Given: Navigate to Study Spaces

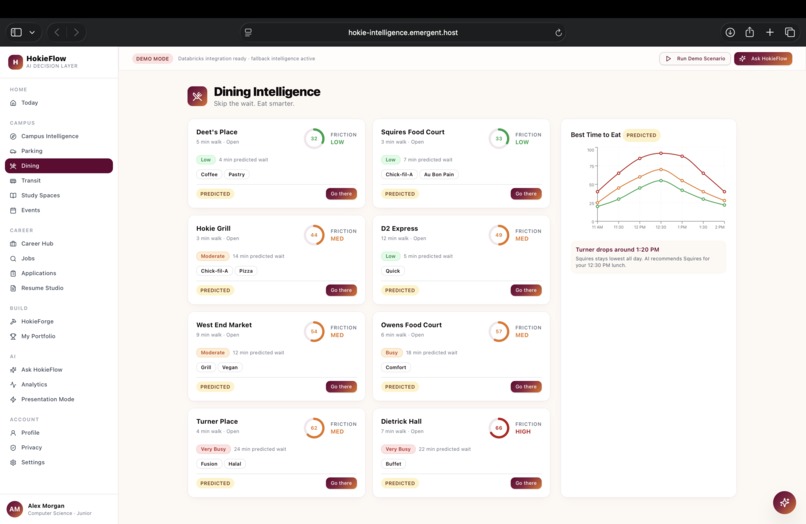Looking at the screenshot, I should [x=59, y=195].
